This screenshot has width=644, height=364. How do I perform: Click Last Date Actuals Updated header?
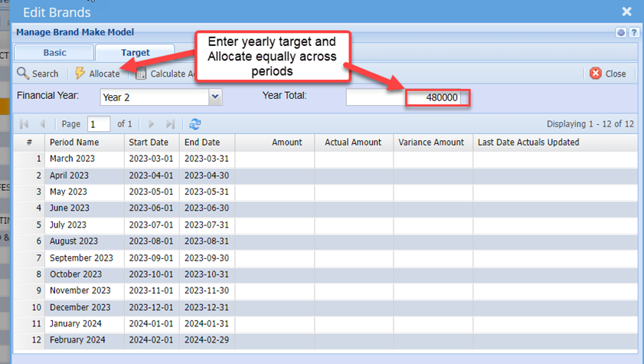tap(555, 142)
